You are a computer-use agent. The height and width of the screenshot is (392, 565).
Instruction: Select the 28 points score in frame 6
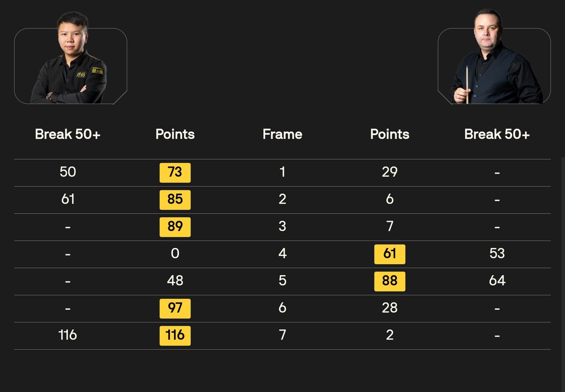(x=389, y=308)
